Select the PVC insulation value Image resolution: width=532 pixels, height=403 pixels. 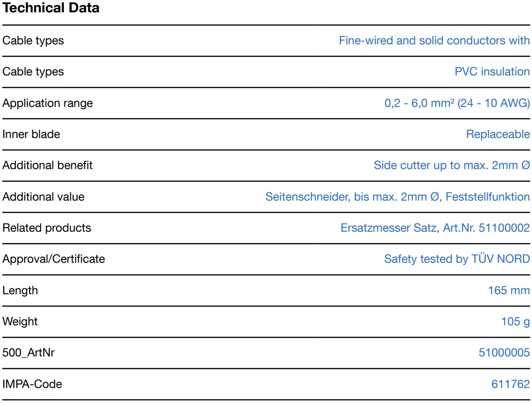pyautogui.click(x=492, y=72)
